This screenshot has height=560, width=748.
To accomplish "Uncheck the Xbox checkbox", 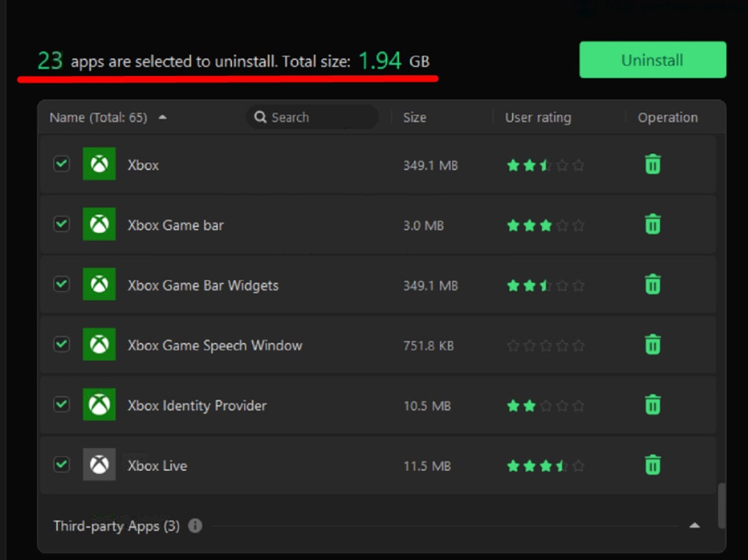I will pyautogui.click(x=61, y=164).
